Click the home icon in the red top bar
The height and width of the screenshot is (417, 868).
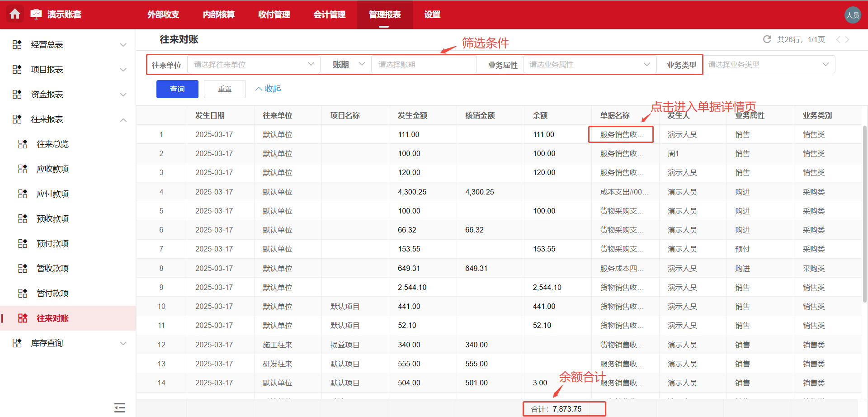click(15, 14)
